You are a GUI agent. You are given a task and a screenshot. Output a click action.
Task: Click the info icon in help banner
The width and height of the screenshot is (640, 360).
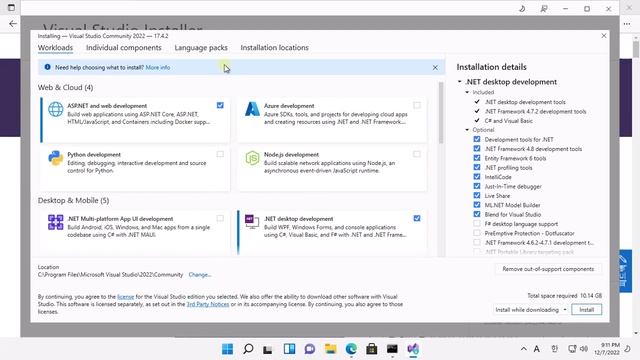tap(47, 67)
